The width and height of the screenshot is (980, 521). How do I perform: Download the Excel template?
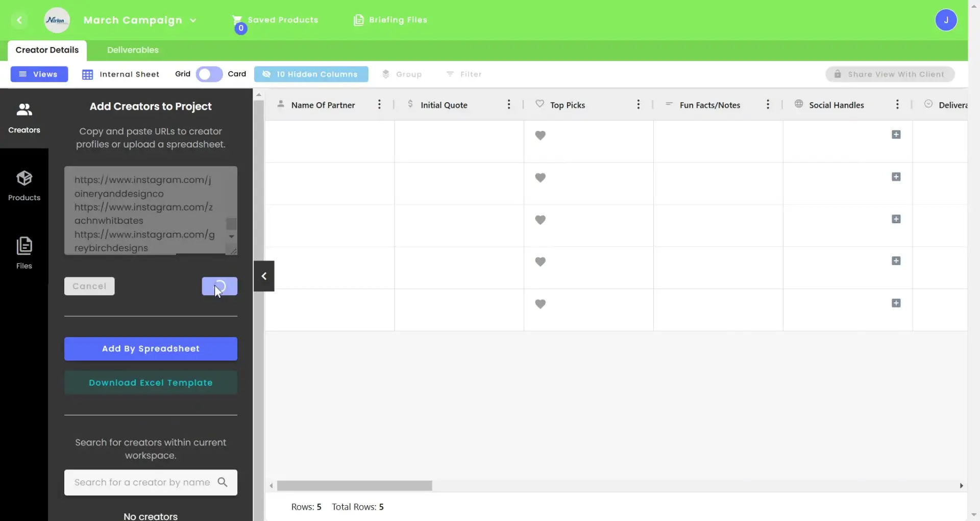click(x=151, y=382)
